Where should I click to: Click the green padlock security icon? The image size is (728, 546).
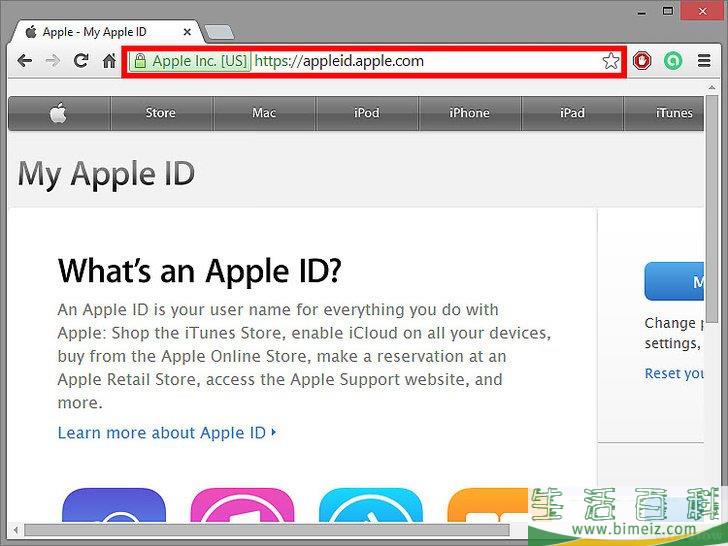(140, 61)
